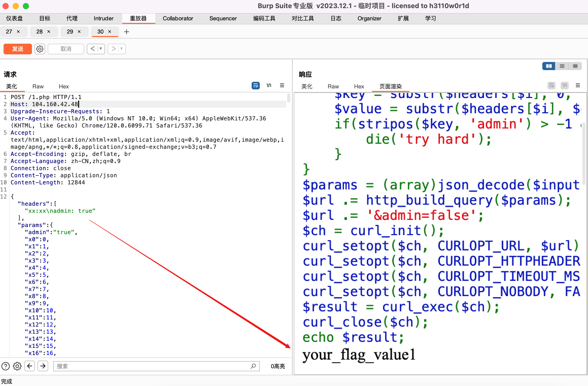588x386 pixels.
Task: Open search settings gear icon
Action: click(x=17, y=366)
